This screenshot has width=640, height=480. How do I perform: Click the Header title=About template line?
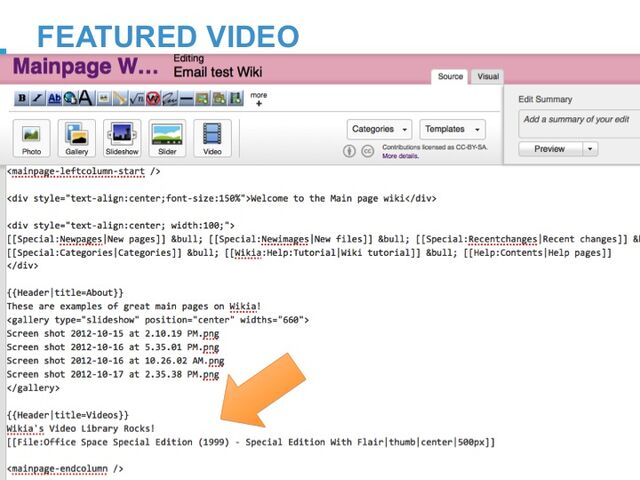(65, 293)
